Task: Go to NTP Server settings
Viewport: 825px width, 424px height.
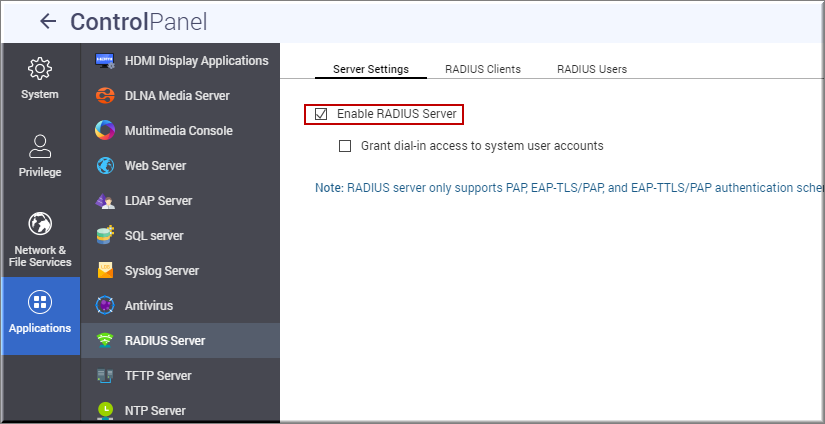Action: 155,411
